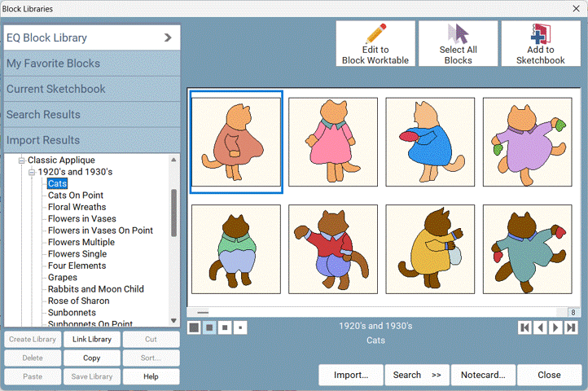The image size is (588, 391).
Task: Click Edit to Block Worktable pencil button
Action: click(375, 44)
